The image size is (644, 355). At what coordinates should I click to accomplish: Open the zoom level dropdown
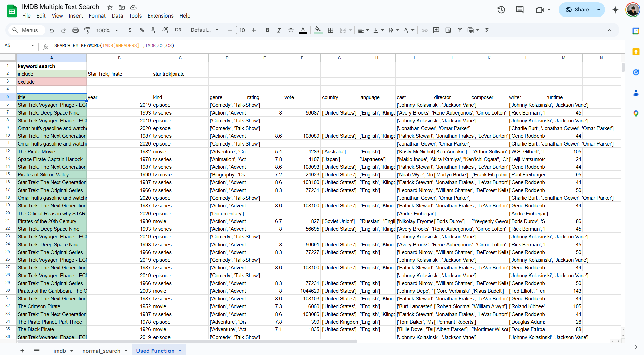(x=107, y=30)
